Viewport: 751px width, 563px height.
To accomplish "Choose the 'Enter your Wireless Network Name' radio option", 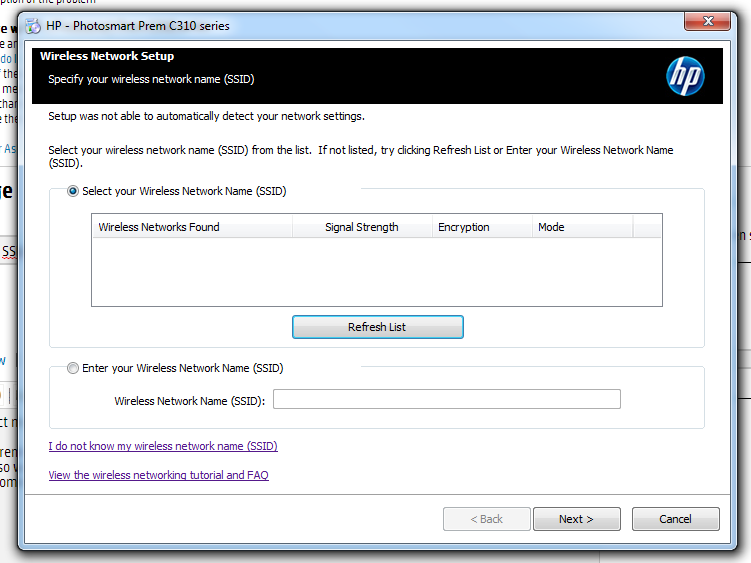I will tap(73, 368).
